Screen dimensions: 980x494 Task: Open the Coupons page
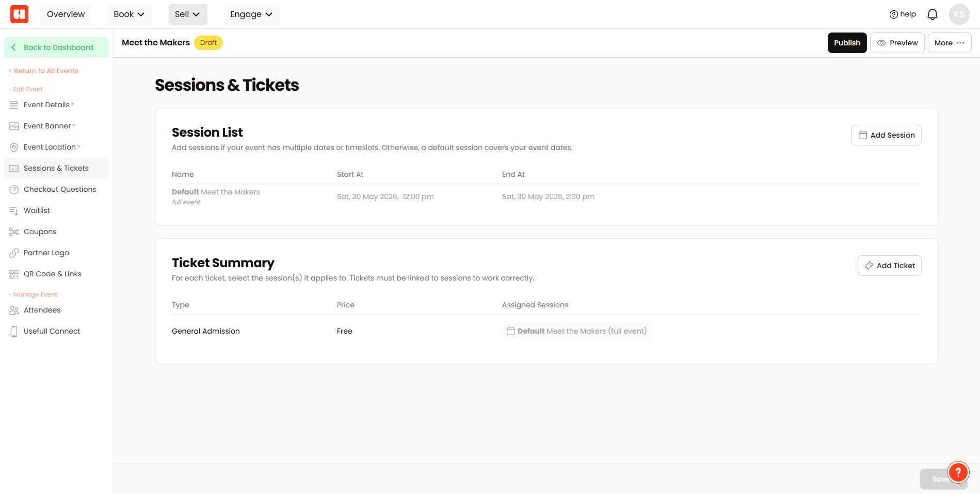pos(56,232)
